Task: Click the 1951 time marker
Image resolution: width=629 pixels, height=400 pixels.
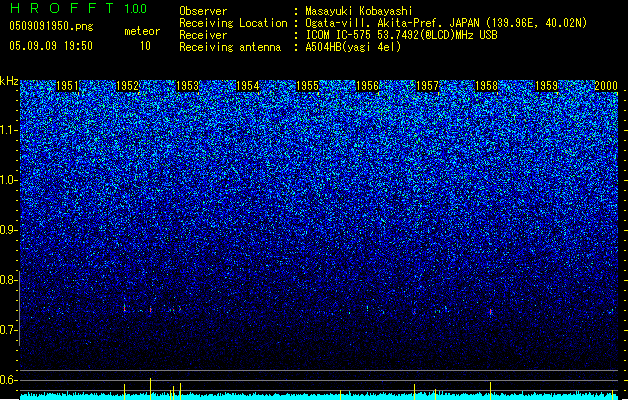Action: point(67,86)
